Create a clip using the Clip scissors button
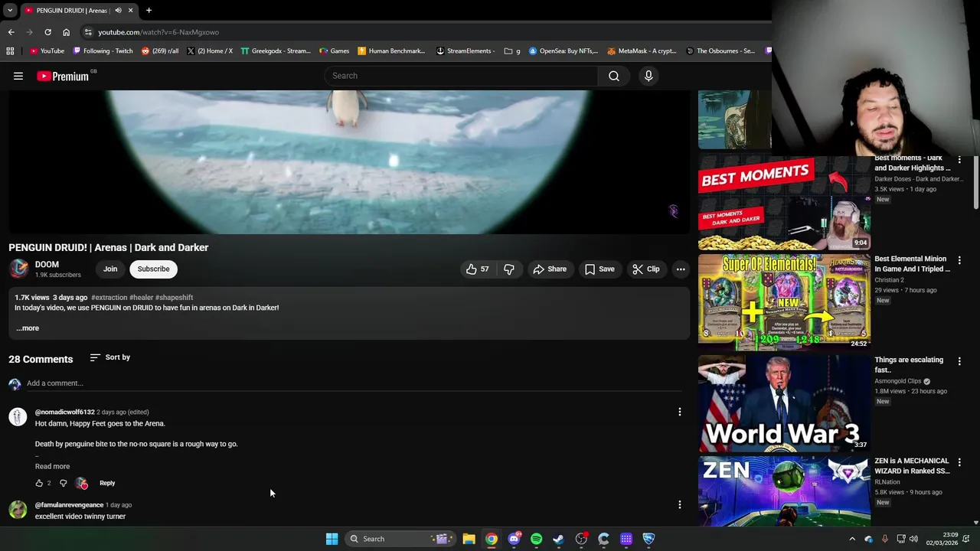 645,269
